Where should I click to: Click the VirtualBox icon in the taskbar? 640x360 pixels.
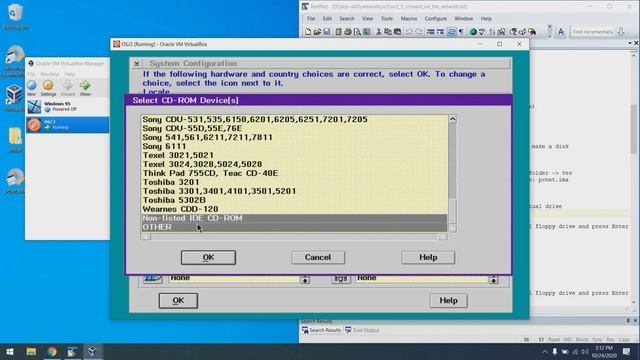(x=93, y=351)
